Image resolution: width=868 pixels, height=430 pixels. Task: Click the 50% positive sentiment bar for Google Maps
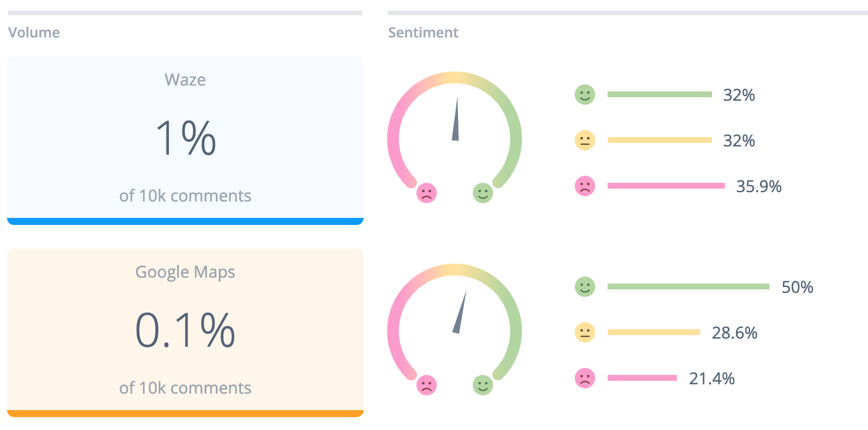[x=689, y=286]
